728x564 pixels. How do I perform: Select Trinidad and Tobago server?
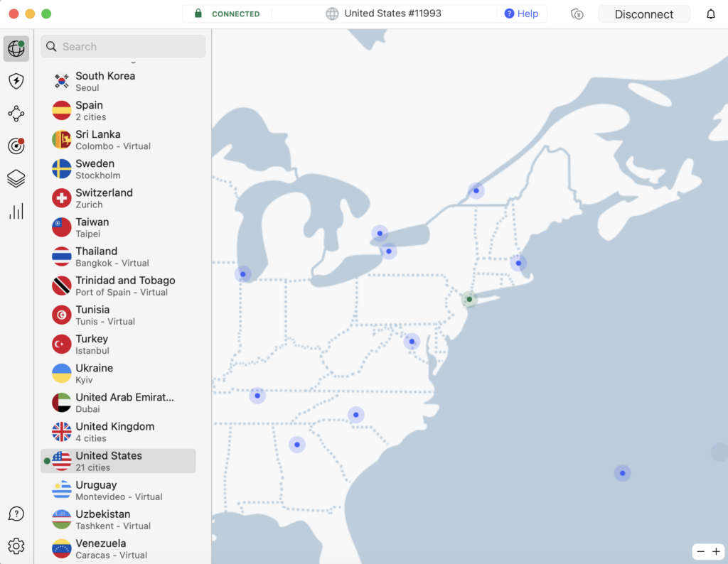[119, 286]
